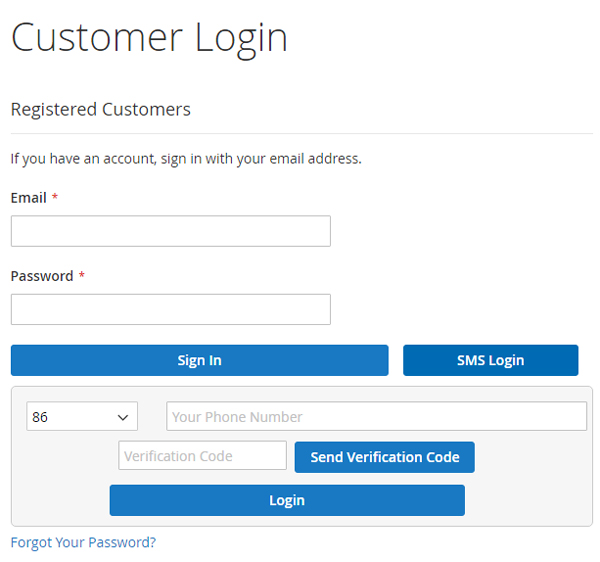Open the SMS Login option
The image size is (600, 562).
point(490,360)
